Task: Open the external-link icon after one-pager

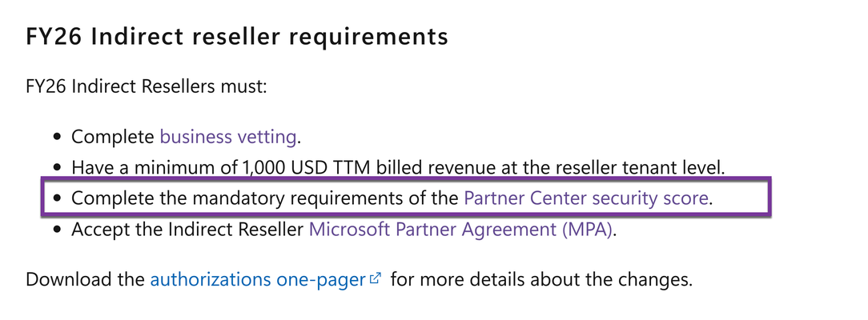Action: (376, 278)
